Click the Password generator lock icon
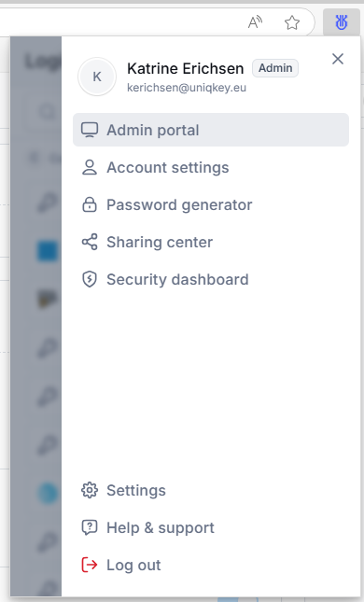Screen dimensions: 364x602 (90, 204)
